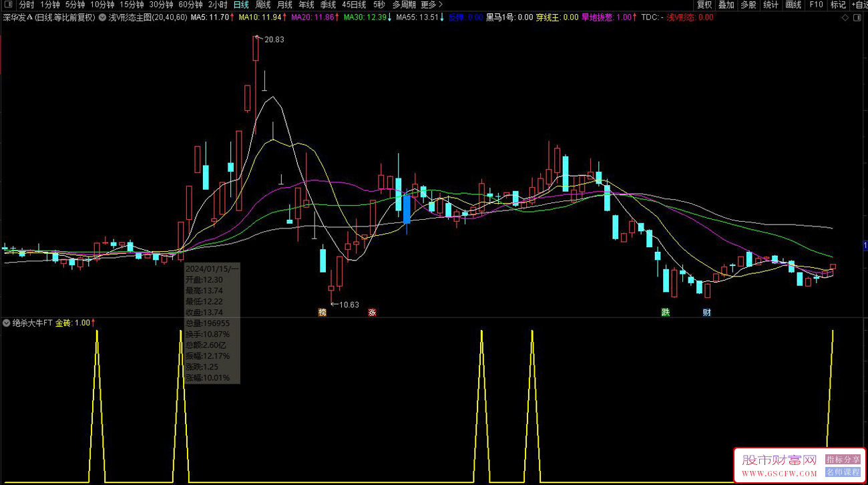Click the +自选 add to watchlist button
Viewport: 868px width, 485px height.
[859, 5]
